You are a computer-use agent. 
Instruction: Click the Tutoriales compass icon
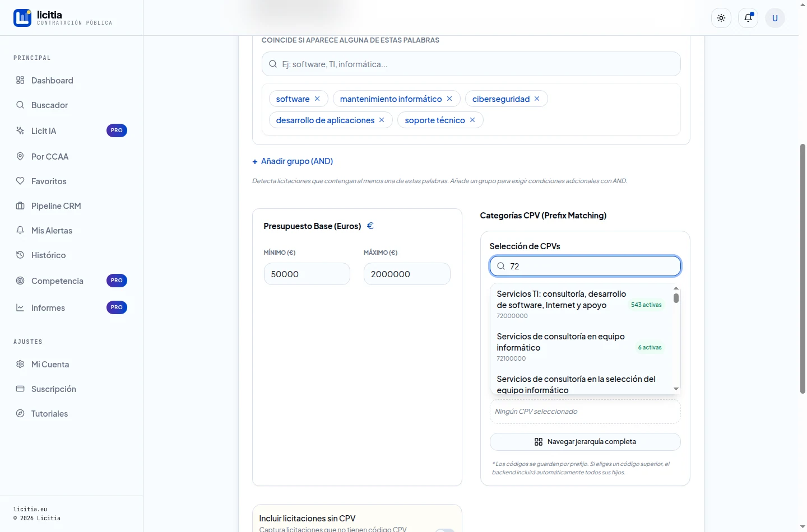[20, 413]
